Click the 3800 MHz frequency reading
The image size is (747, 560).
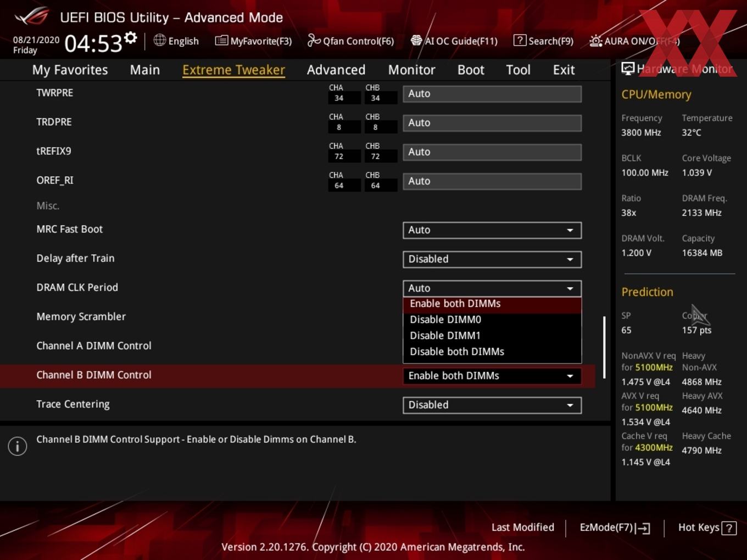[x=641, y=132]
